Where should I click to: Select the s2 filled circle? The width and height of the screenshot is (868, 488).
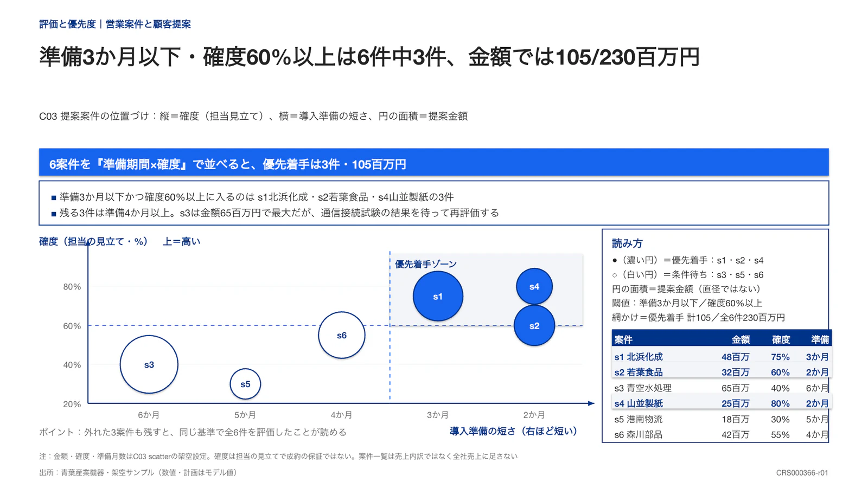point(534,325)
